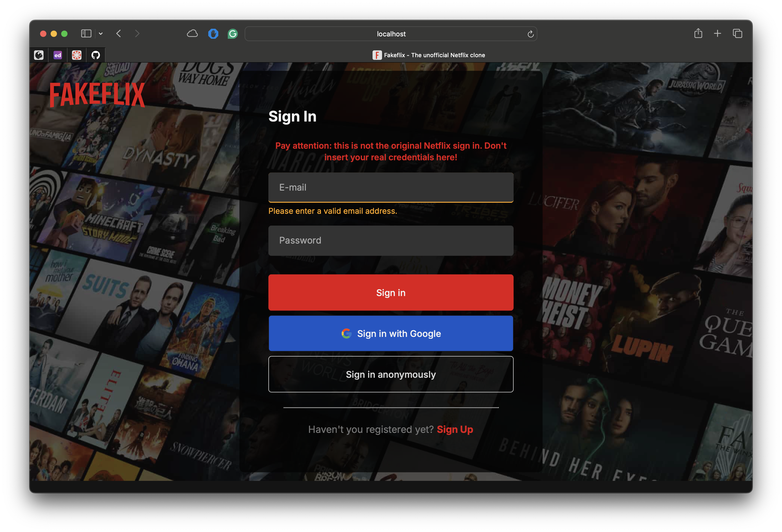Select the E-mail input field
The width and height of the screenshot is (782, 532).
391,187
